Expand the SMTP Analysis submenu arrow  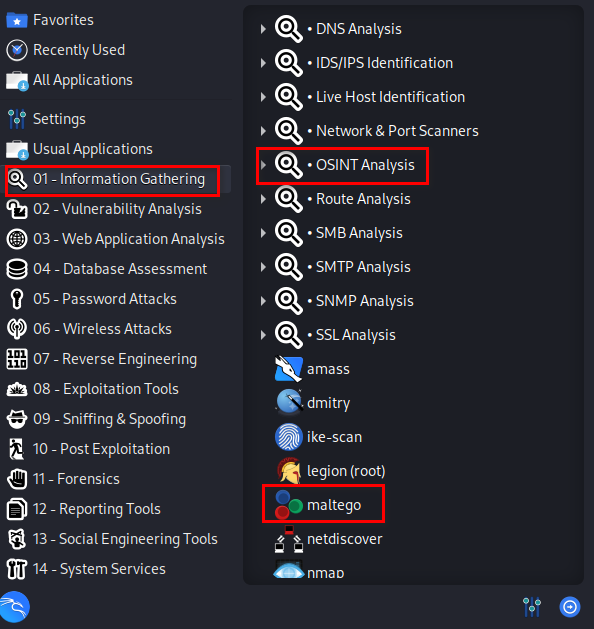263,267
